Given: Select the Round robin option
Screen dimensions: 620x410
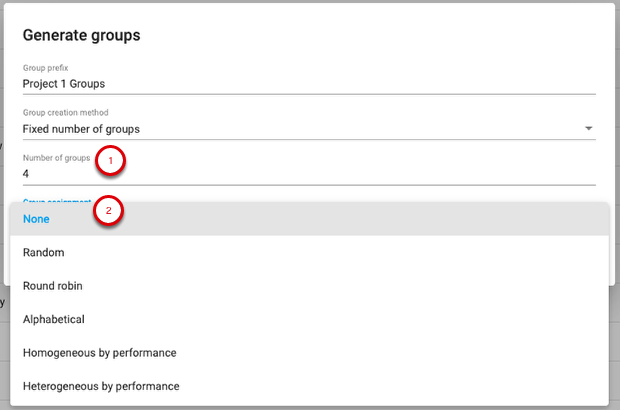Looking at the screenshot, I should click(x=53, y=286).
